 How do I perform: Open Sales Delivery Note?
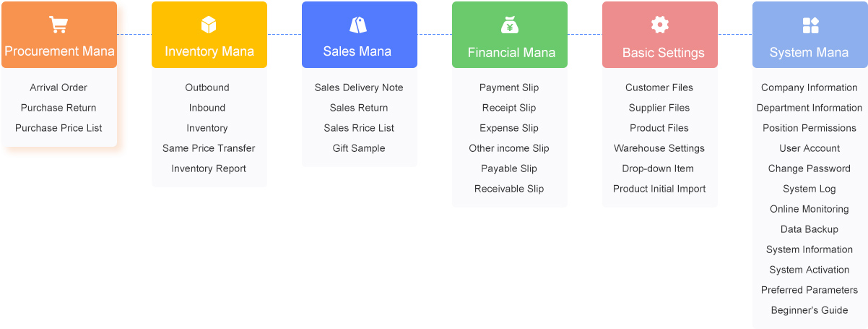pyautogui.click(x=359, y=87)
